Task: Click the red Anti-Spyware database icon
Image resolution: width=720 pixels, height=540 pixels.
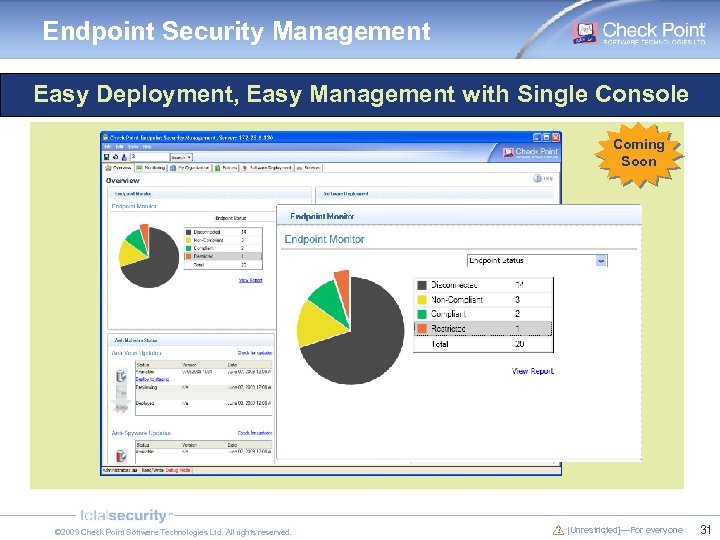Action: 121,455
